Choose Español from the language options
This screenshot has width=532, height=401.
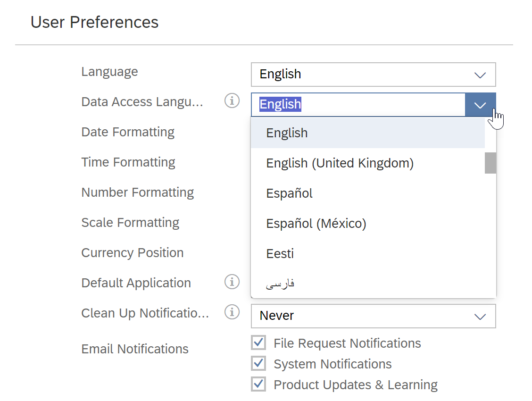click(290, 193)
